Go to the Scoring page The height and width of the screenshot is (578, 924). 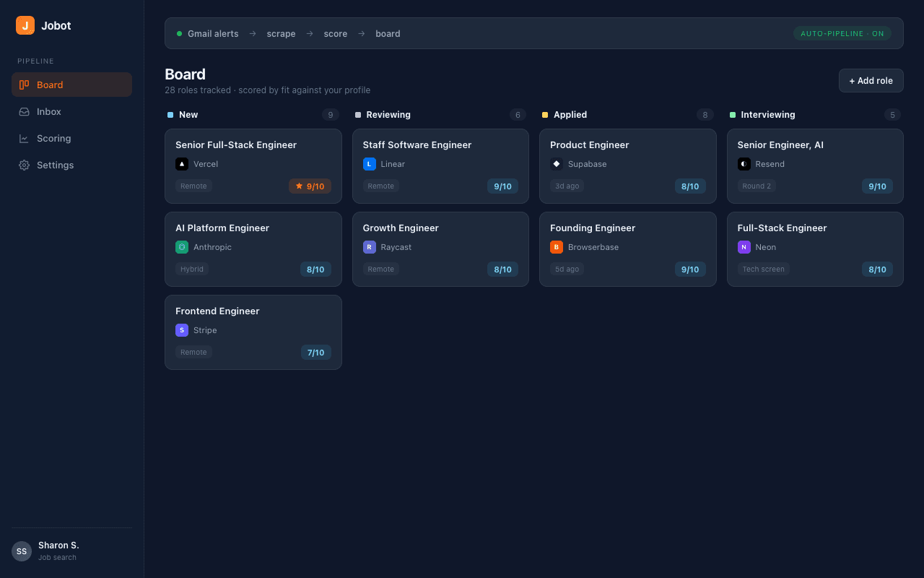tap(71, 138)
